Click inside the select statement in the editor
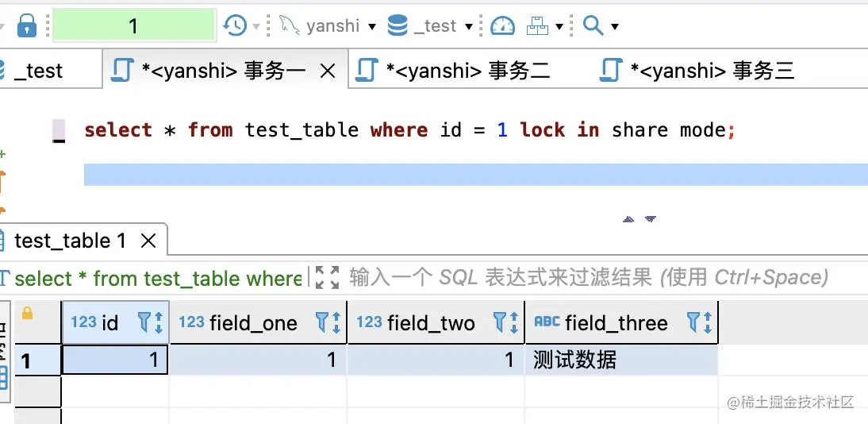 point(409,130)
